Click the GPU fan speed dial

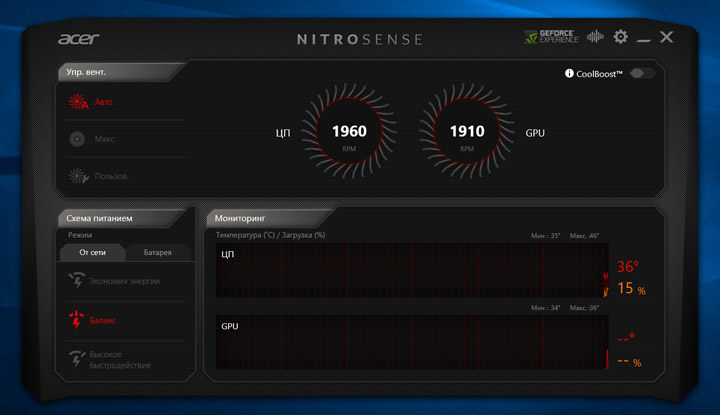[466, 134]
